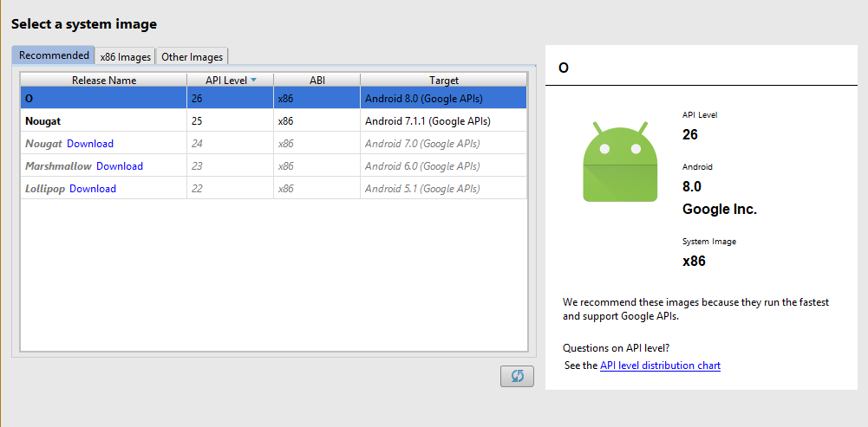Screen dimensions: 868x427
Task: Click the Android 8.0 version value
Action: click(x=692, y=186)
